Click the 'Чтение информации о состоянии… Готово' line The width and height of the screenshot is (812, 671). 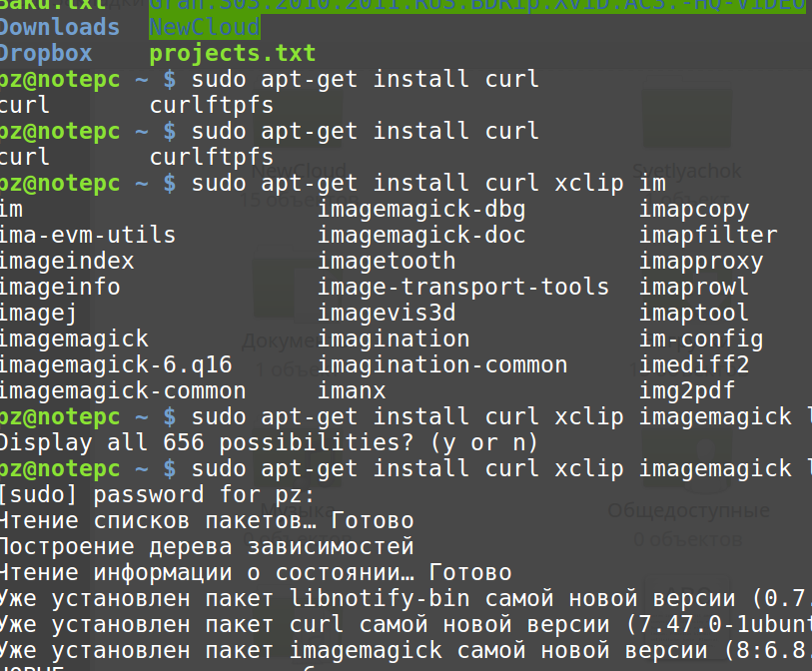[x=256, y=572]
